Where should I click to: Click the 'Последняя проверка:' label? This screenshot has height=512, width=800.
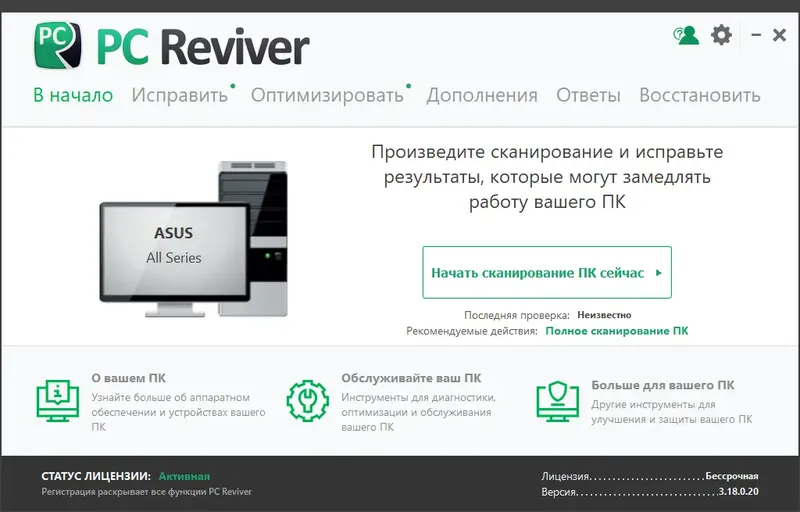pos(517,315)
